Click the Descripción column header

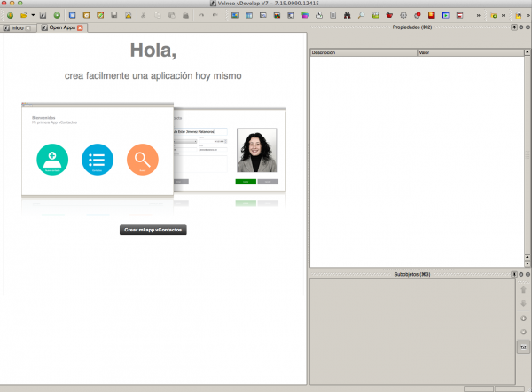pos(364,52)
